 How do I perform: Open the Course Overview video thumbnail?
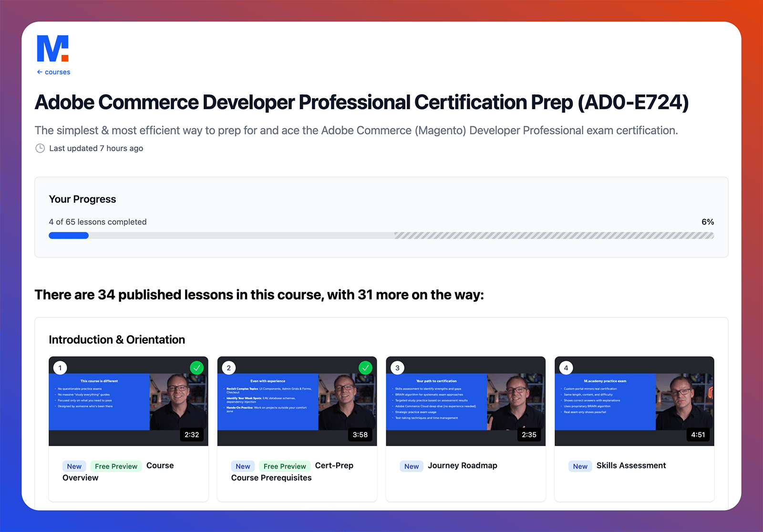pos(128,401)
